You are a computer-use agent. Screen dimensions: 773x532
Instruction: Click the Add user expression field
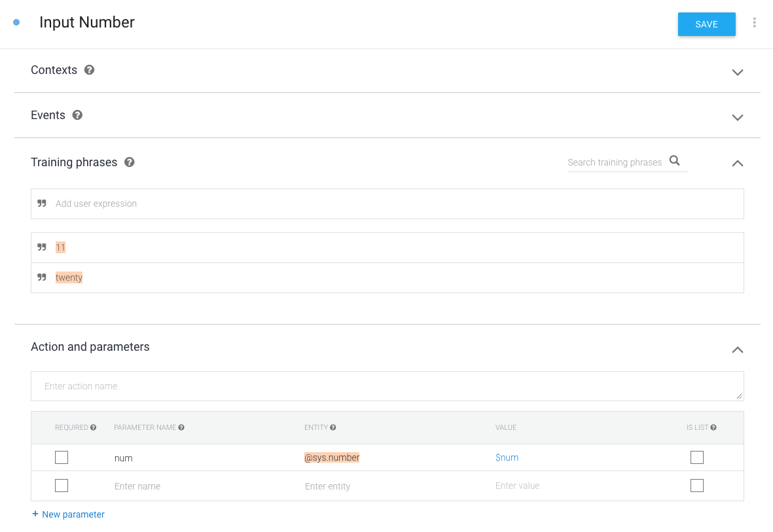387,204
